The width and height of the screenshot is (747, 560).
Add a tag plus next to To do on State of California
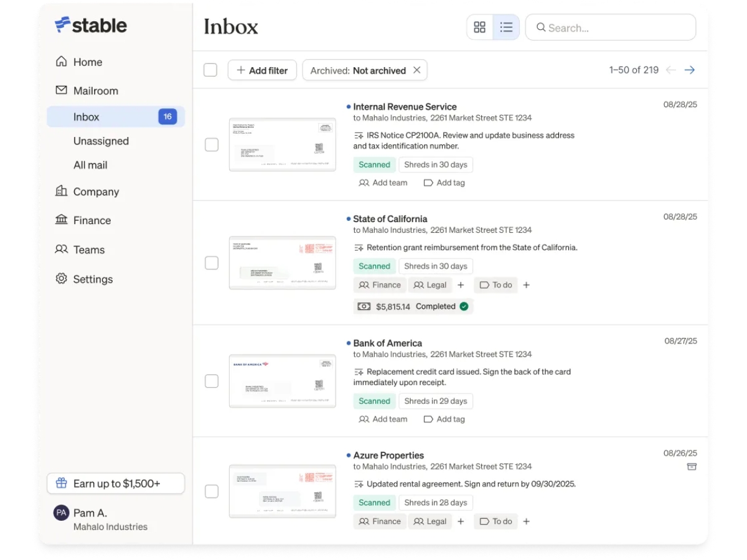point(526,285)
